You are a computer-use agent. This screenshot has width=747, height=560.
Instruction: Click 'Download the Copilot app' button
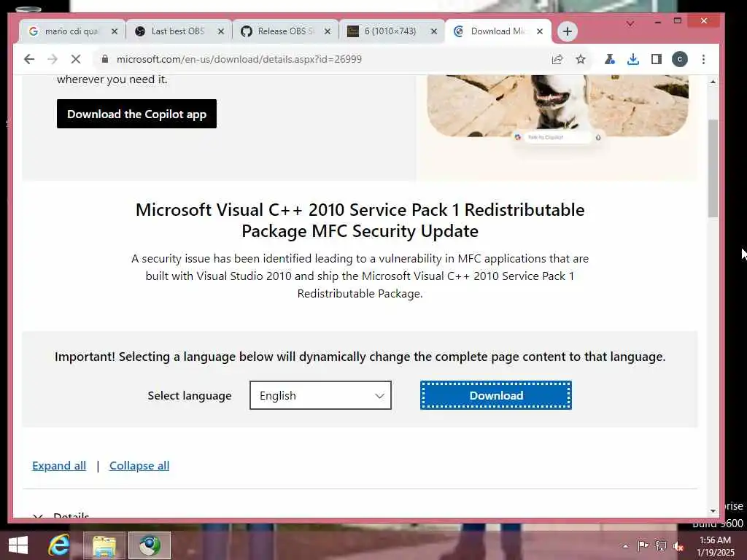coord(136,114)
